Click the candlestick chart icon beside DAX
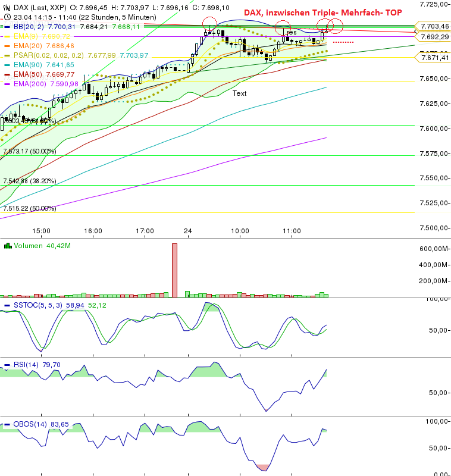451x476 pixels. pyautogui.click(x=7, y=8)
